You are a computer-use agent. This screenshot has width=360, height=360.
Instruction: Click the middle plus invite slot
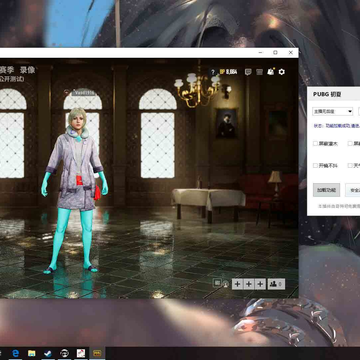click(x=249, y=284)
